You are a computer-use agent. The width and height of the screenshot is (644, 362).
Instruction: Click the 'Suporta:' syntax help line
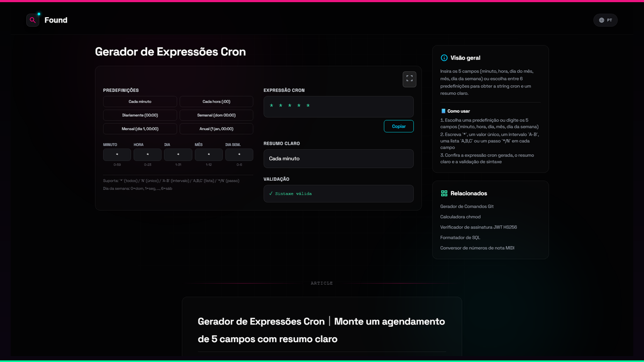171,181
